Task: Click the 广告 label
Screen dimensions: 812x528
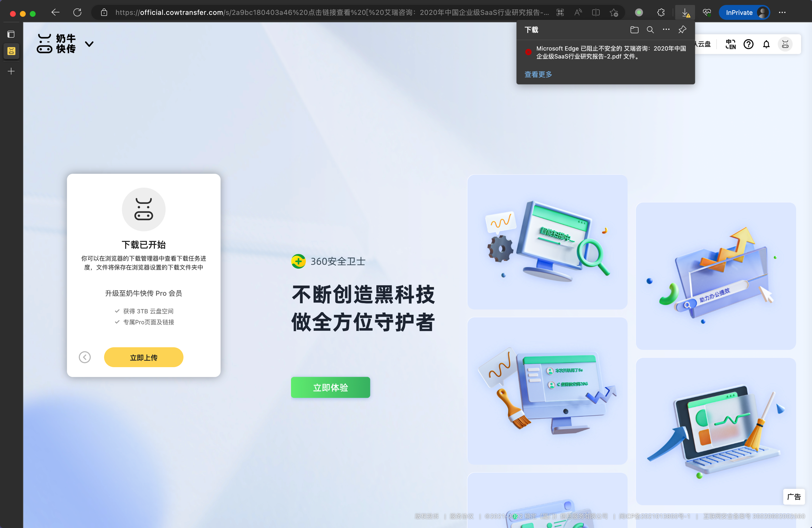Action: (x=794, y=497)
